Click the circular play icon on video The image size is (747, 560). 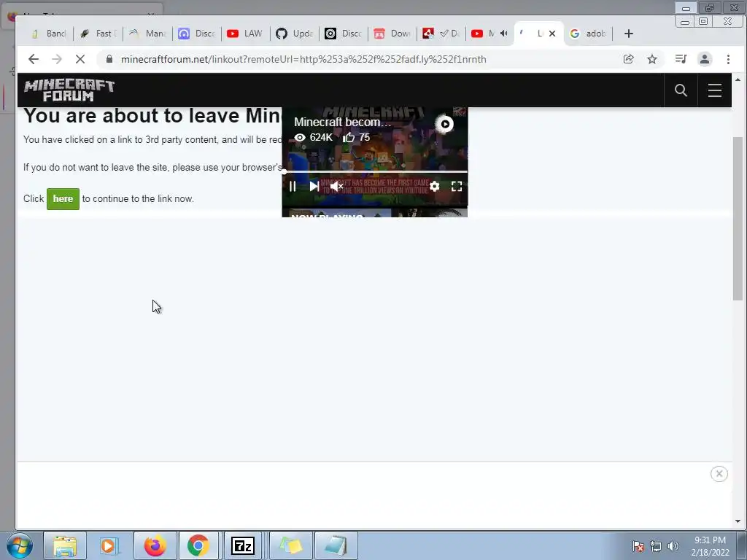coord(445,124)
